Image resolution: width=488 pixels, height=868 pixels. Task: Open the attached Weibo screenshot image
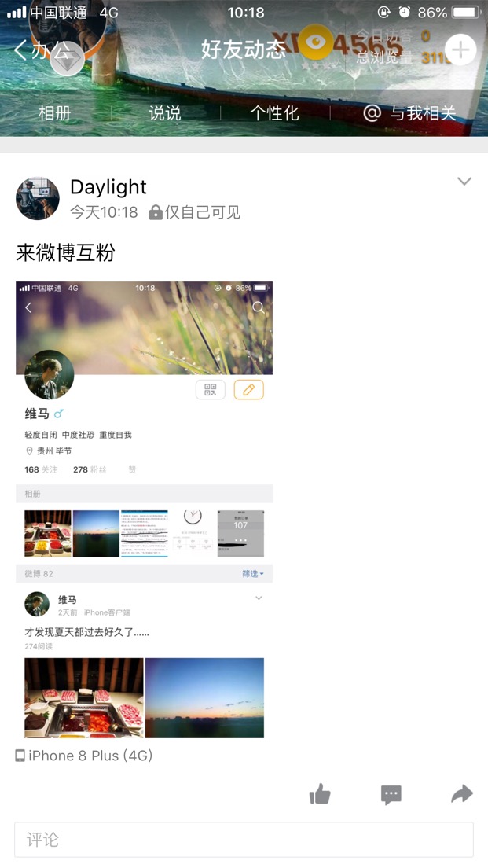click(x=145, y=509)
